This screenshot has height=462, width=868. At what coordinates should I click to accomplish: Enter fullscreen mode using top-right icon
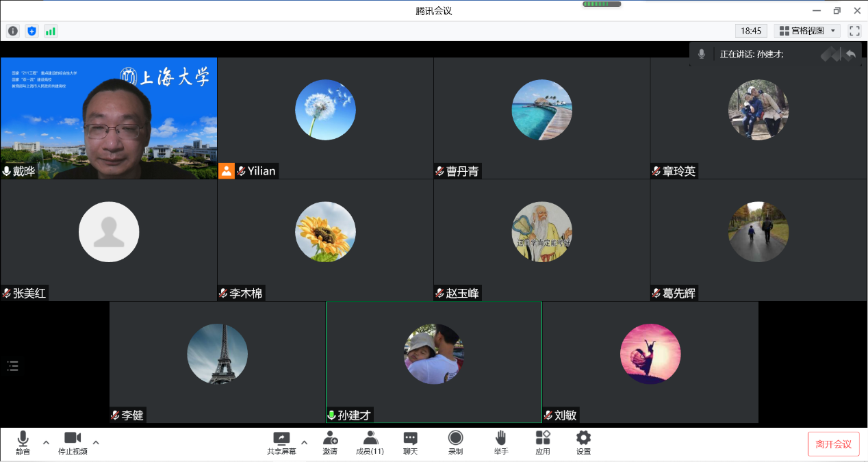[x=854, y=31]
